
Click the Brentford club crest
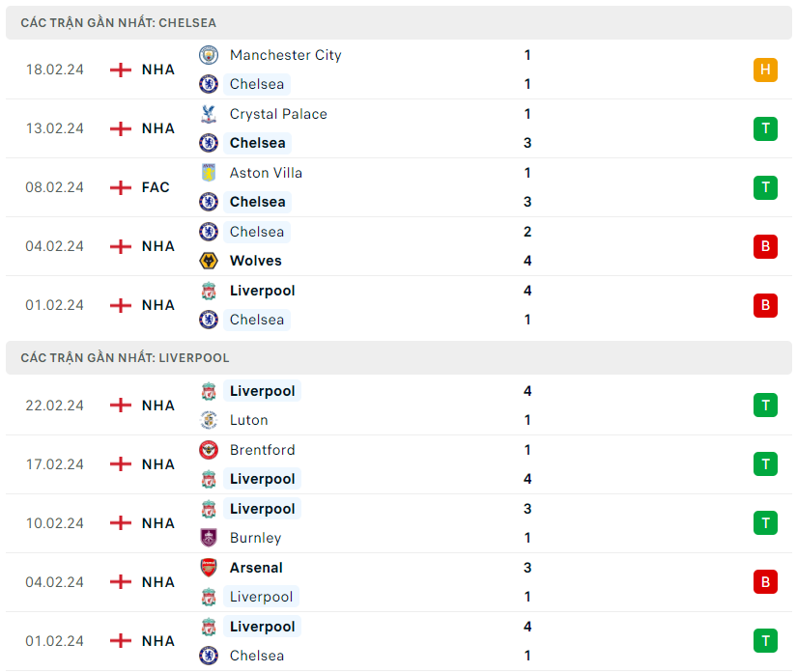(209, 450)
